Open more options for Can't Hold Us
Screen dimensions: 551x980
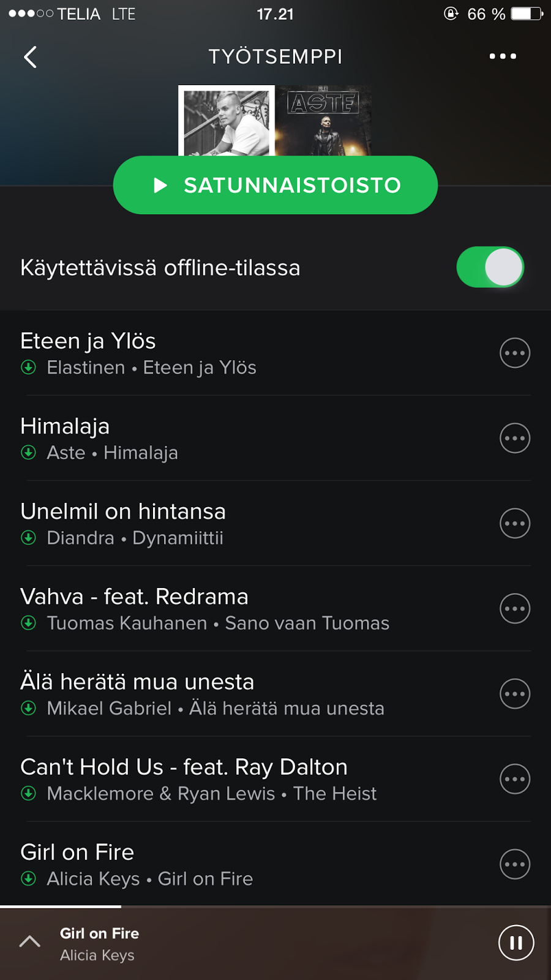[515, 779]
